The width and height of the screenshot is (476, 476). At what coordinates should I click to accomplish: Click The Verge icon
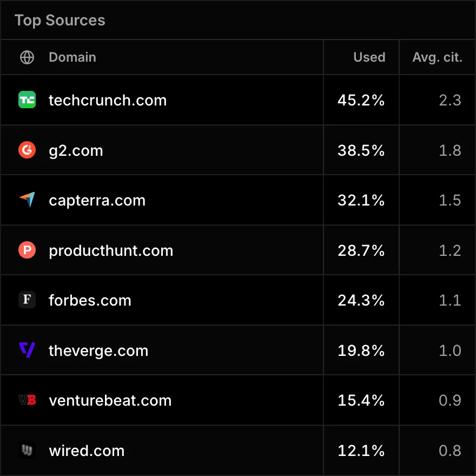click(27, 350)
